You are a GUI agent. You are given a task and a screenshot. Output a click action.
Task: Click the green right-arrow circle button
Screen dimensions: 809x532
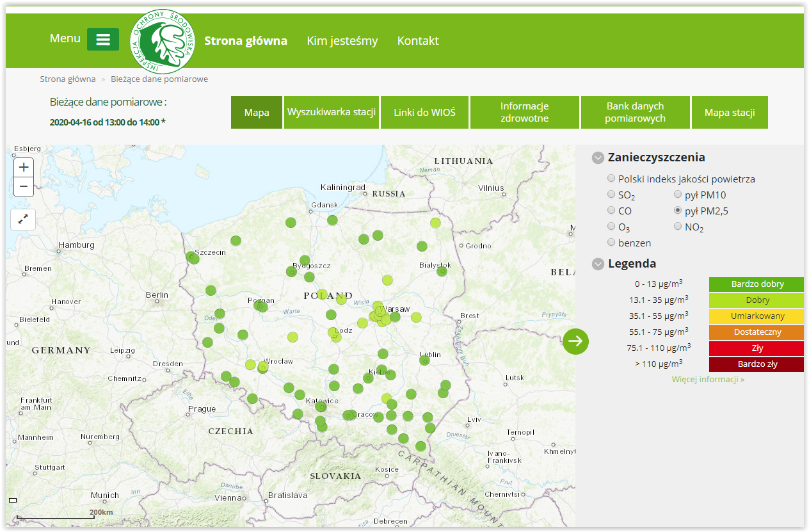tap(575, 341)
